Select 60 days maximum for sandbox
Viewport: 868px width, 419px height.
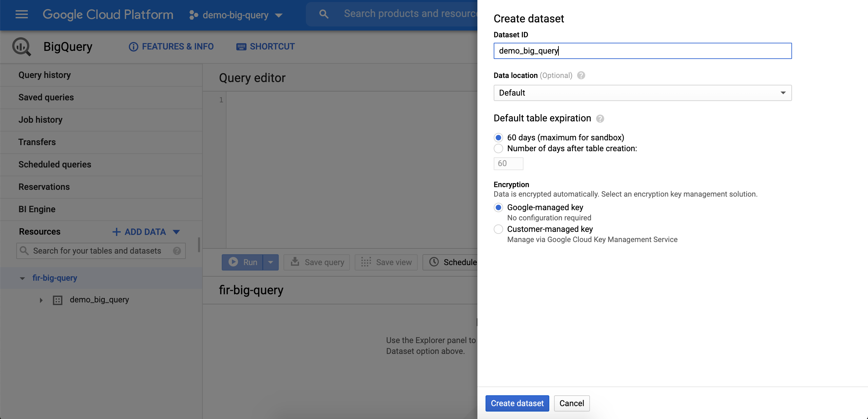pyautogui.click(x=498, y=138)
